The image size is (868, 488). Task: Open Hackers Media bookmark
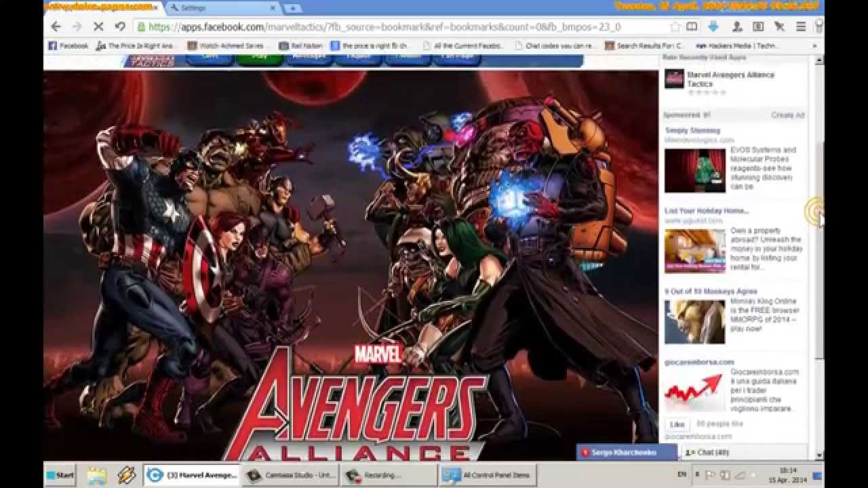[x=736, y=45]
